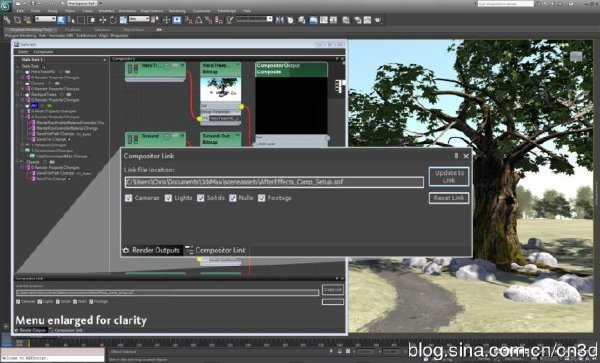Open the States menu in State Sets window
Screen dimensions: 600x363
click(x=23, y=52)
